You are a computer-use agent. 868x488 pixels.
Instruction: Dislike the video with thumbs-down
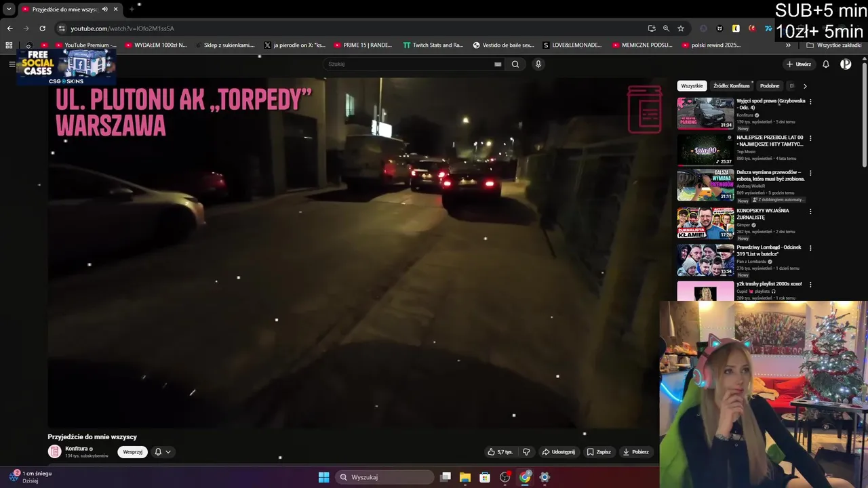pyautogui.click(x=526, y=452)
